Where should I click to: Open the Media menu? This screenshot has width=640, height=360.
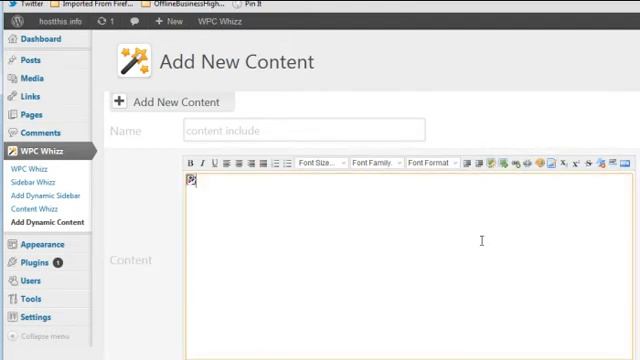(x=32, y=78)
